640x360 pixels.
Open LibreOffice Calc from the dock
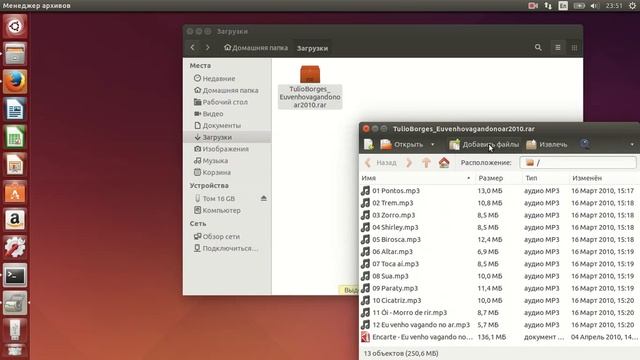tap(15, 137)
